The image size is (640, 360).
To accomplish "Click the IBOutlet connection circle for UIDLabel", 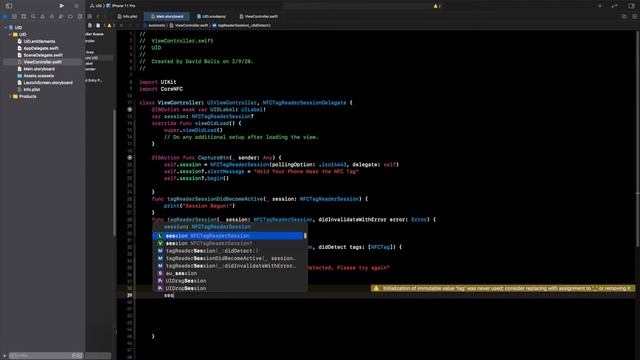I will 130,110.
